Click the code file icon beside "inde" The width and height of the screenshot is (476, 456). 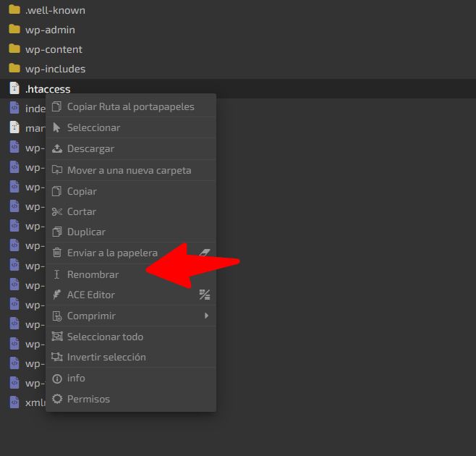pyautogui.click(x=14, y=108)
